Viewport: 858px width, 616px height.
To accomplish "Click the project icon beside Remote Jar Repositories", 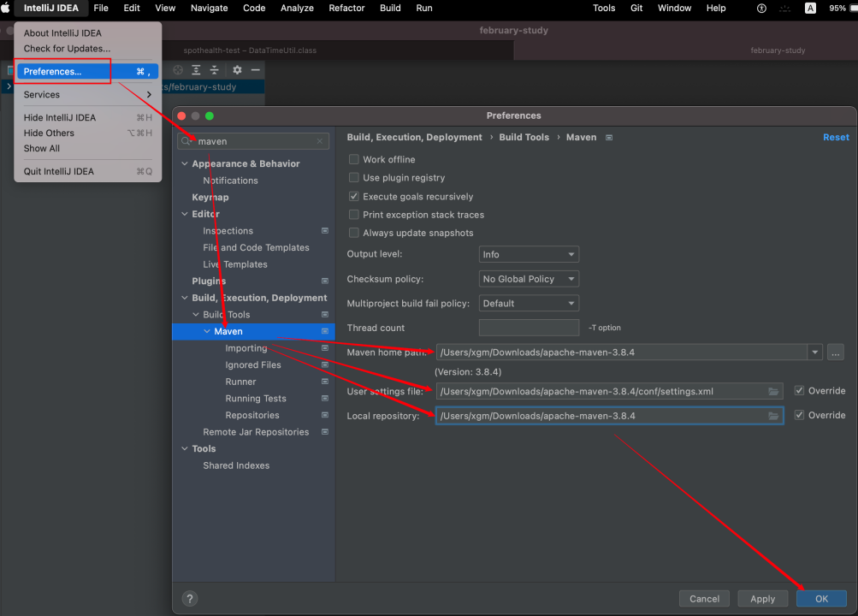I will (x=325, y=432).
